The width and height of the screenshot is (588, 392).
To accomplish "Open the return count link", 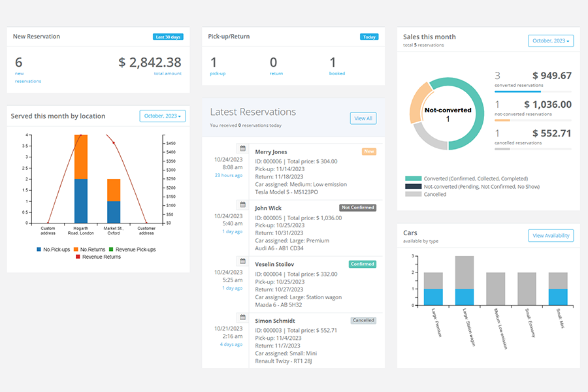I will [276, 74].
